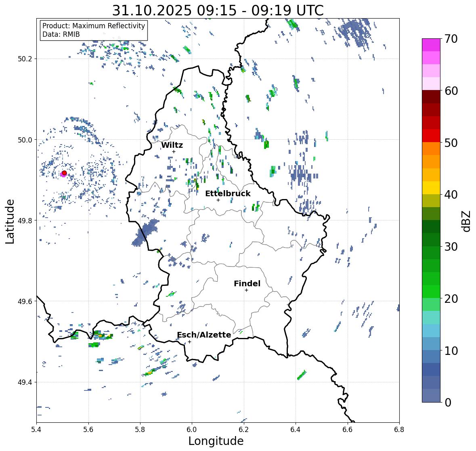The image size is (476, 451).
Task: Click the "Data: RMIB" legend text
Action: pos(61,34)
